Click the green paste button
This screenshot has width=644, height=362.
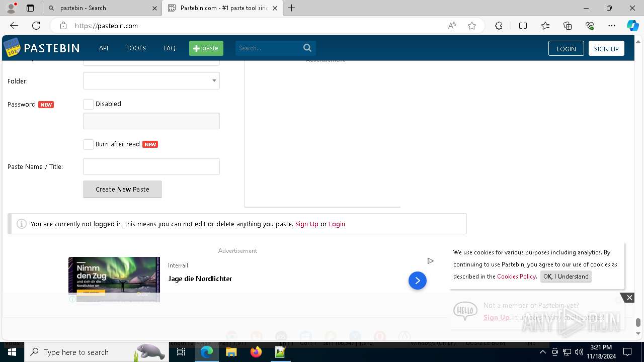pyautogui.click(x=206, y=48)
